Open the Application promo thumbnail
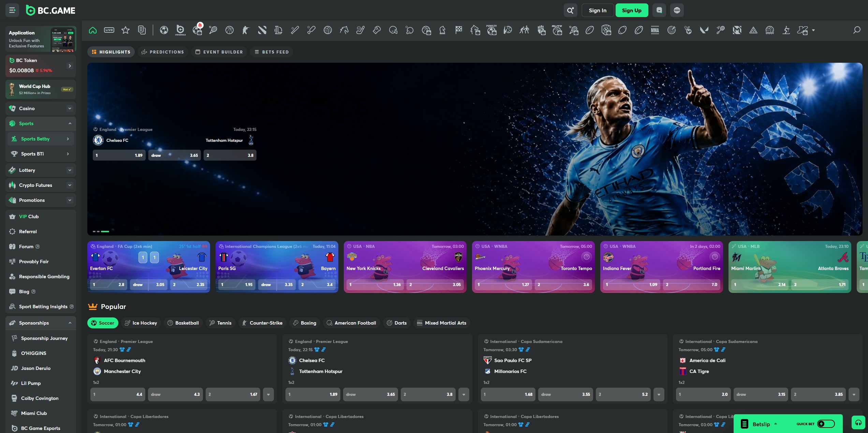 (x=63, y=39)
